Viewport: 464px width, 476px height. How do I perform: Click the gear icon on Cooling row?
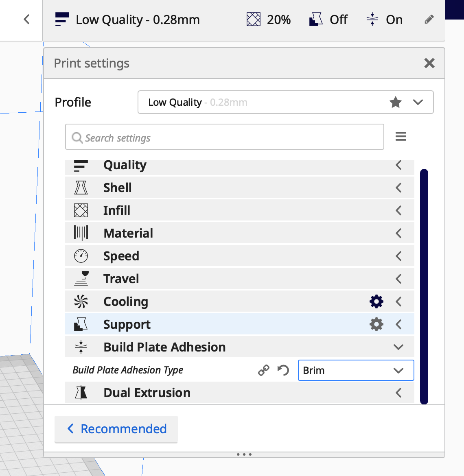pos(376,302)
